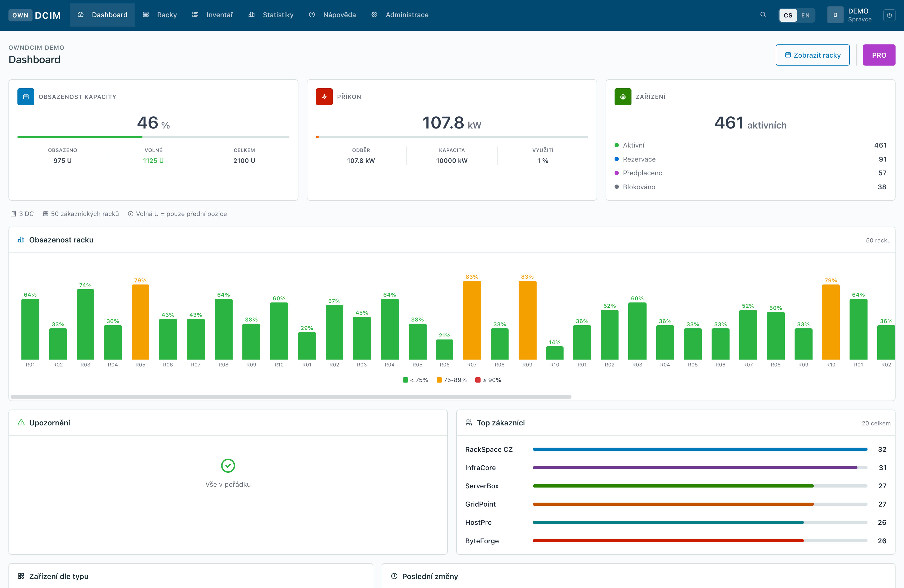The image size is (904, 588).
Task: Click the Volné 1125 U value
Action: [154, 161]
